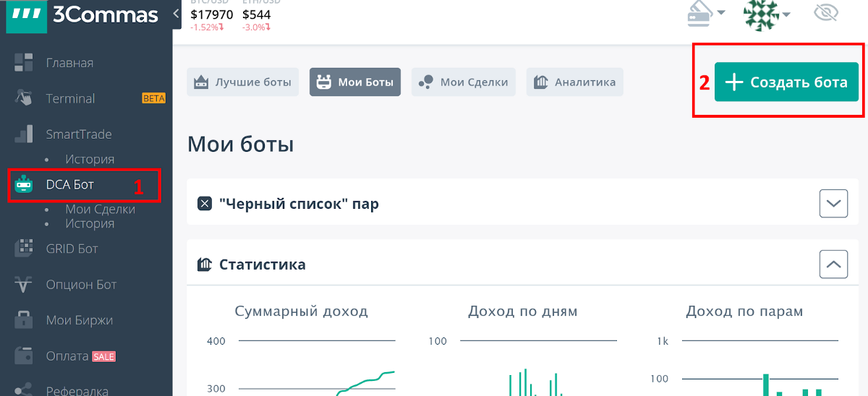
Task: Open the payment card dropdown
Action: pos(706,14)
